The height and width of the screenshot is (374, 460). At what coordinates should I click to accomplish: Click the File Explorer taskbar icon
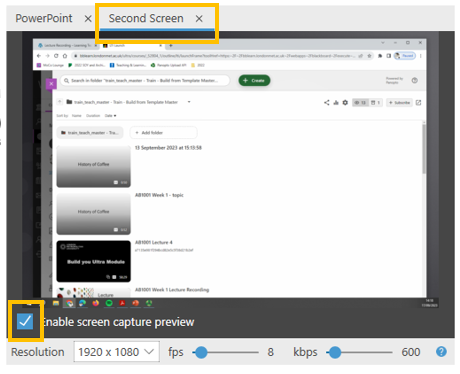(56, 303)
